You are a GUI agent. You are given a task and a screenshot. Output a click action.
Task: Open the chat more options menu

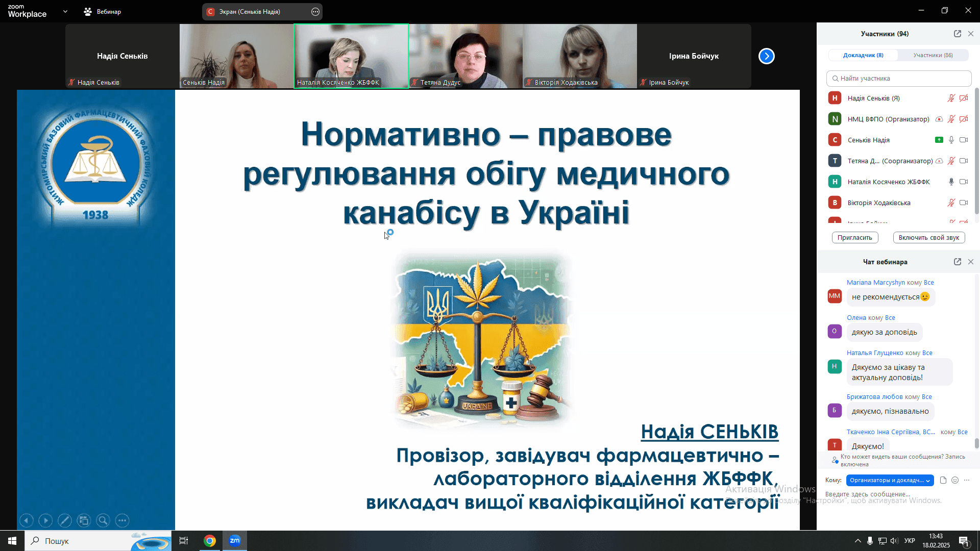pos(967,480)
